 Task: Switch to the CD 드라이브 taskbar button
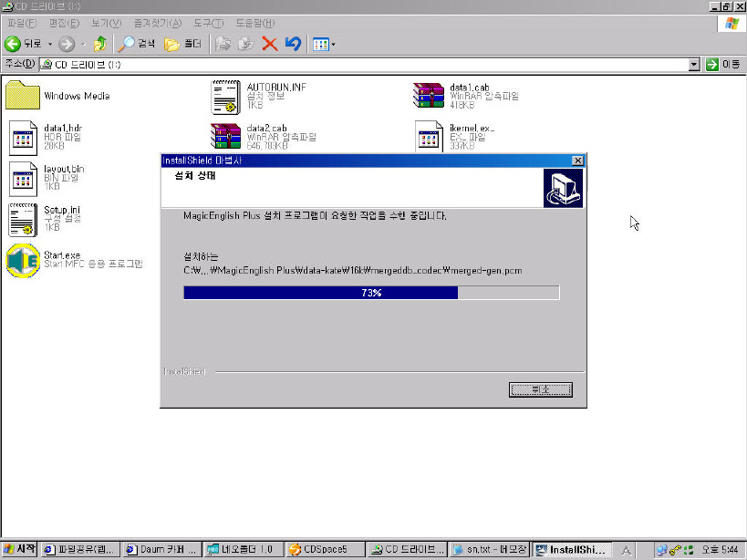(408, 550)
